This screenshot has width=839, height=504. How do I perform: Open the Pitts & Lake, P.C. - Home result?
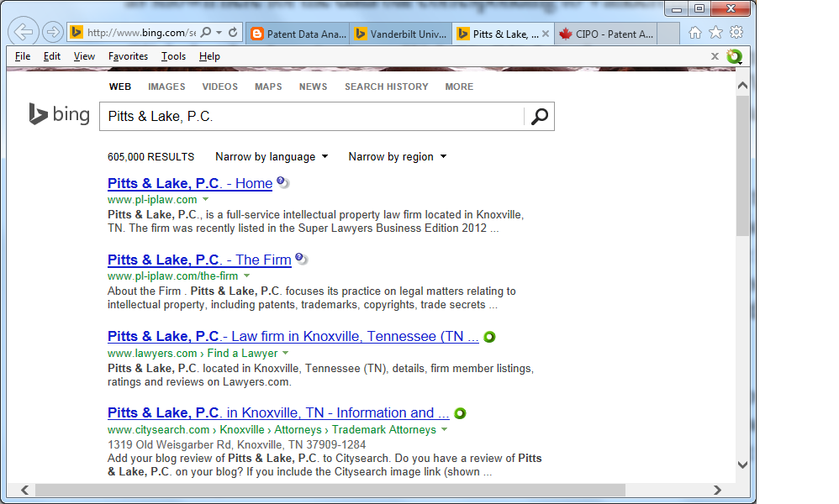pyautogui.click(x=190, y=183)
